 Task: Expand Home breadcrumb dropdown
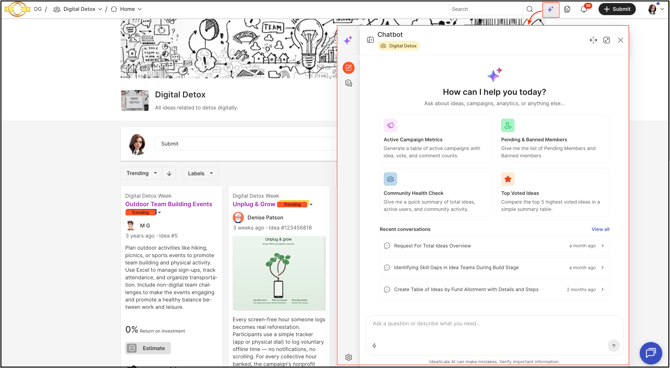coord(140,9)
